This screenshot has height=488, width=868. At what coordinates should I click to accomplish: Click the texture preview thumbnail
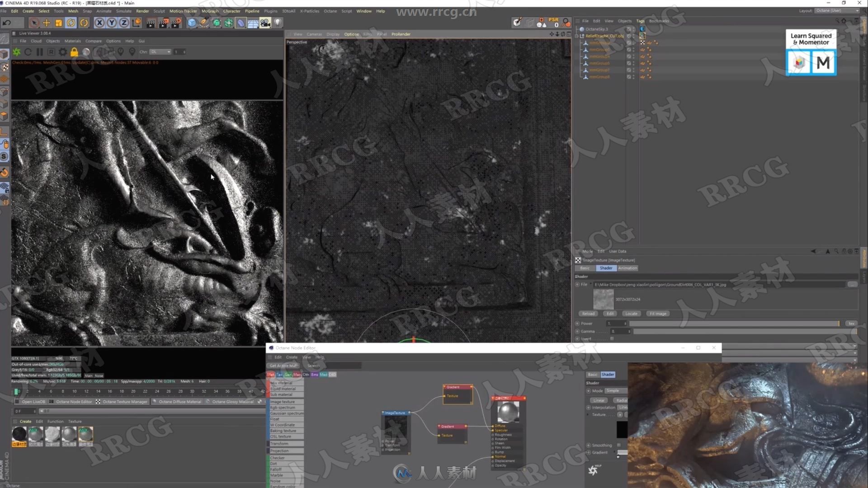click(x=604, y=299)
